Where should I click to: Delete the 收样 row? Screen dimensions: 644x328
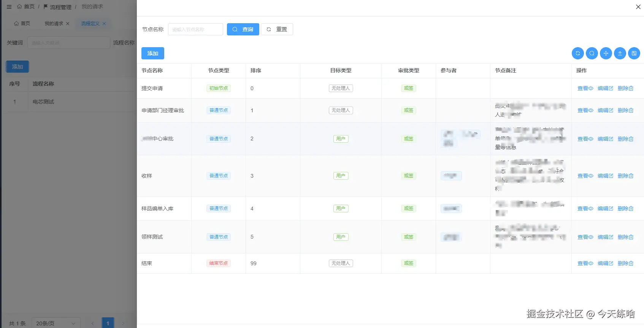(x=625, y=176)
